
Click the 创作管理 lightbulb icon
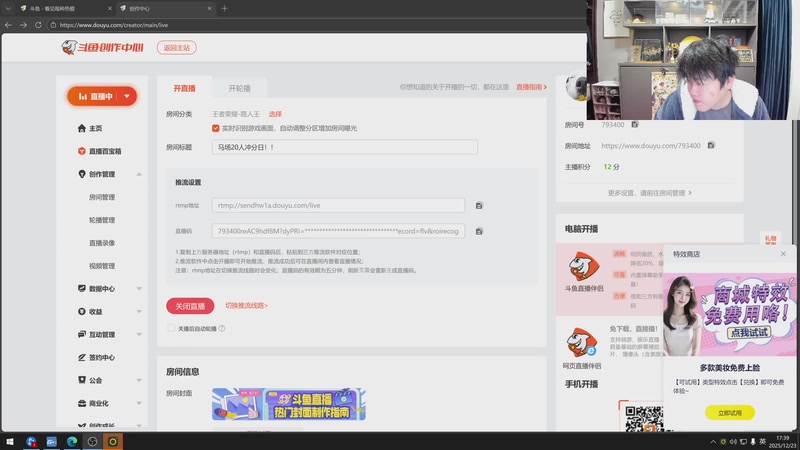[x=82, y=174]
